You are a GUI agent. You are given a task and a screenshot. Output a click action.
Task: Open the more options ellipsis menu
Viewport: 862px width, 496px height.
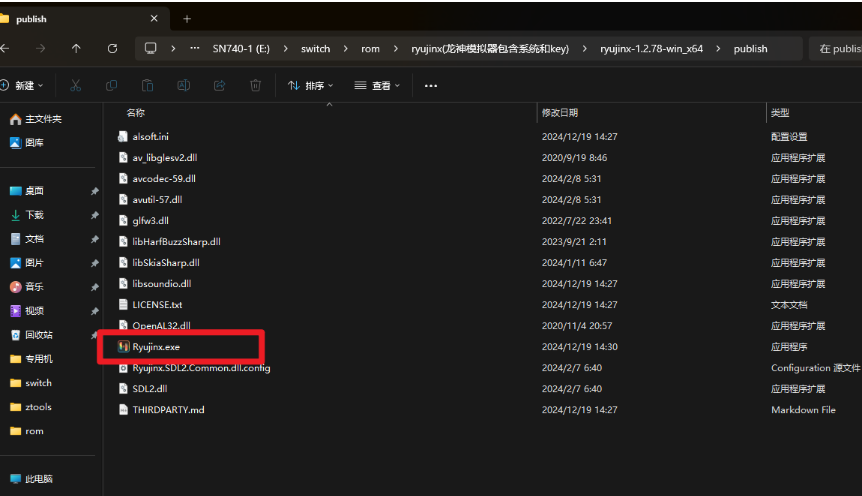pos(431,86)
